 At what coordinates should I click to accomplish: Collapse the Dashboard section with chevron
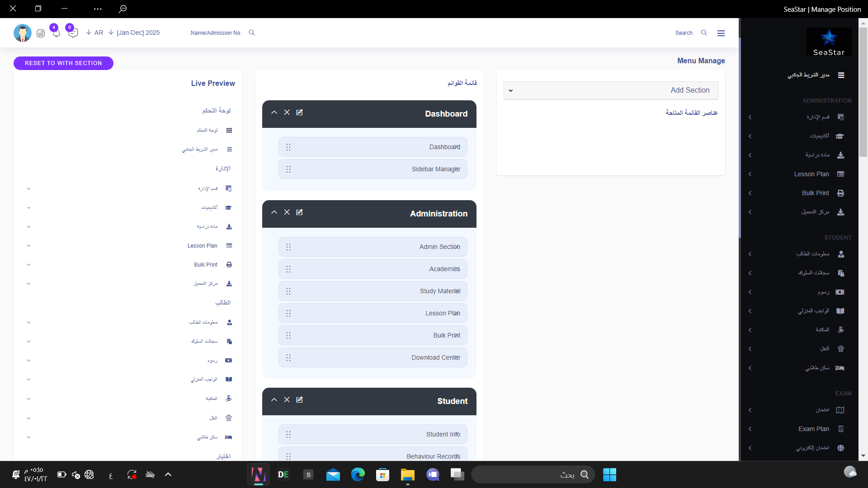click(274, 113)
